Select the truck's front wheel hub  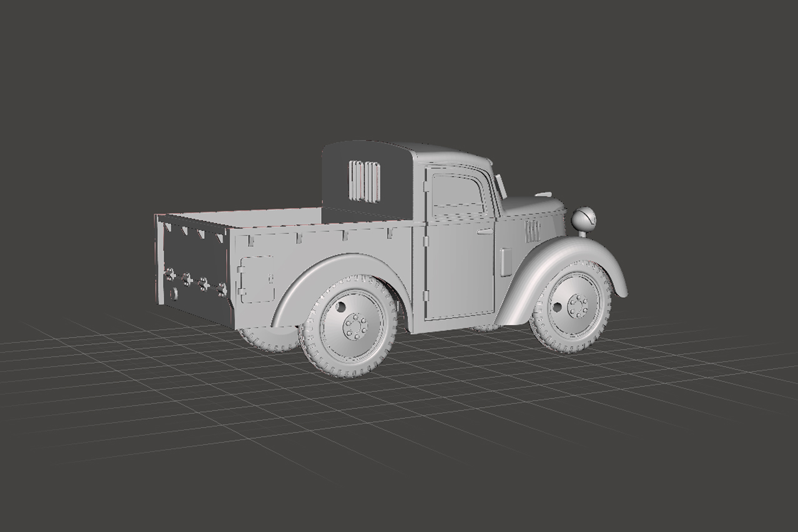[578, 306]
